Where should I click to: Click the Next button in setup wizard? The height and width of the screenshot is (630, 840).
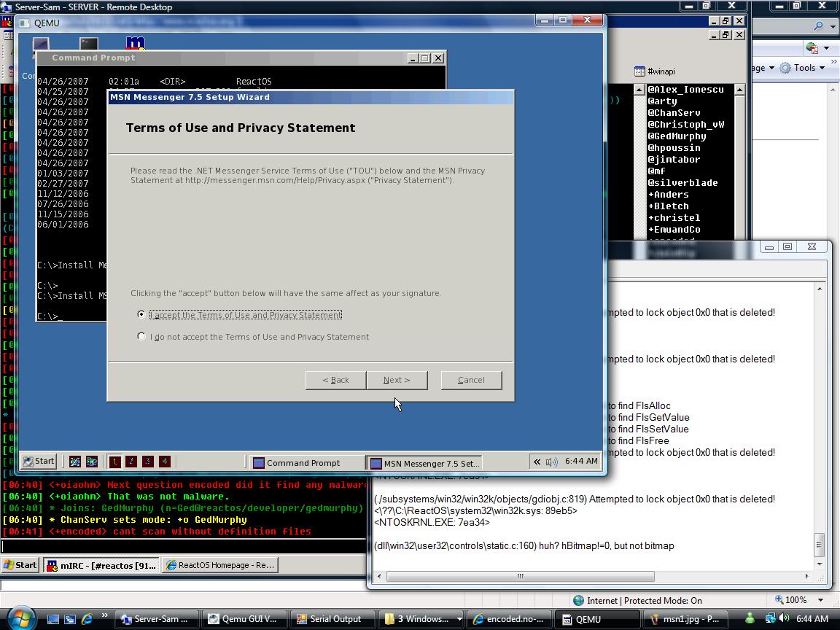pos(397,380)
